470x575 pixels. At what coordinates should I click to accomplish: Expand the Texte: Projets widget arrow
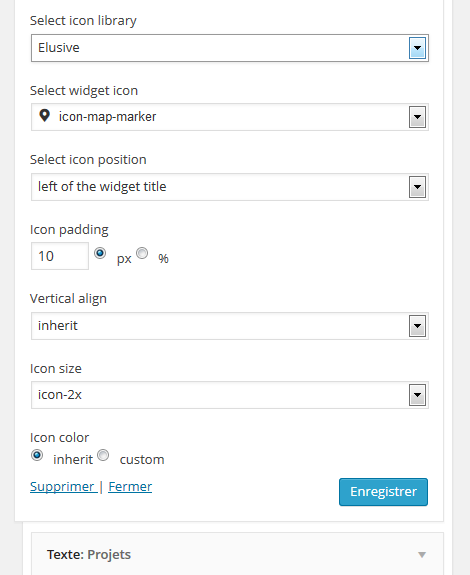click(422, 555)
